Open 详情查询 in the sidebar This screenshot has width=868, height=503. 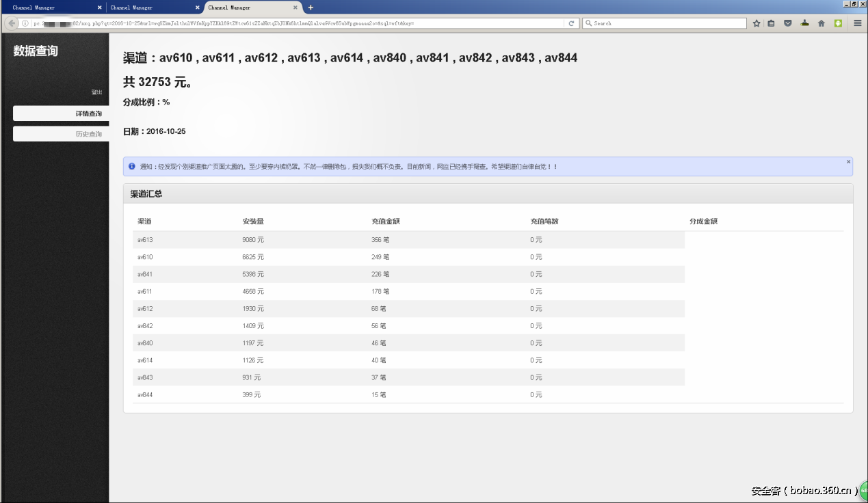[61, 113]
